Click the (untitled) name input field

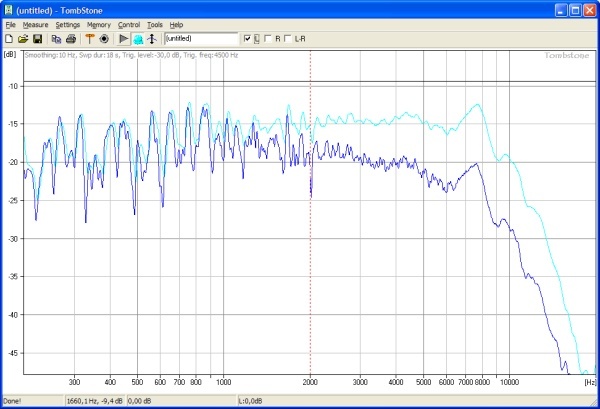[x=201, y=39]
